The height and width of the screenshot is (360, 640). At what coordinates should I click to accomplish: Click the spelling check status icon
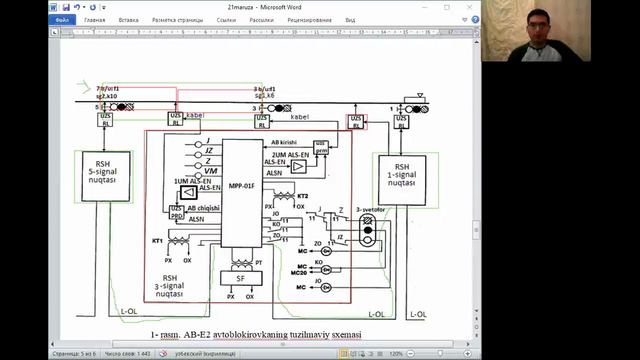(x=163, y=354)
